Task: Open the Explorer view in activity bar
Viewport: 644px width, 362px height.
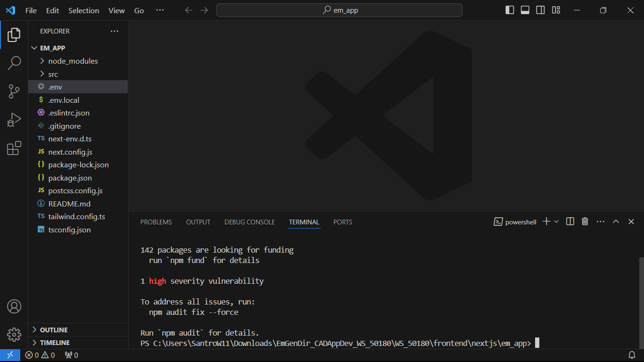Action: pyautogui.click(x=14, y=34)
